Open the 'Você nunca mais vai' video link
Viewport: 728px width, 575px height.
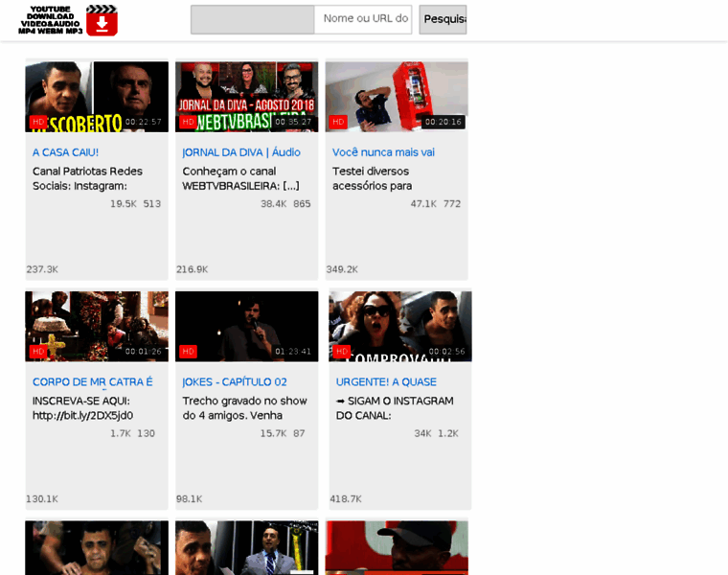click(383, 152)
